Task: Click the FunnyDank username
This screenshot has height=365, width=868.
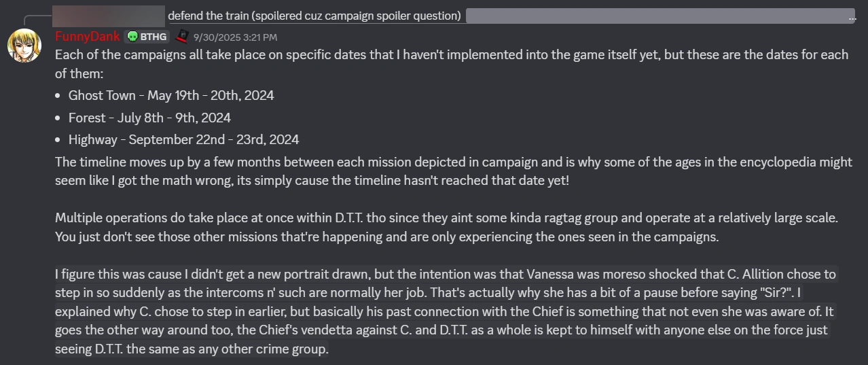Action: (88, 37)
